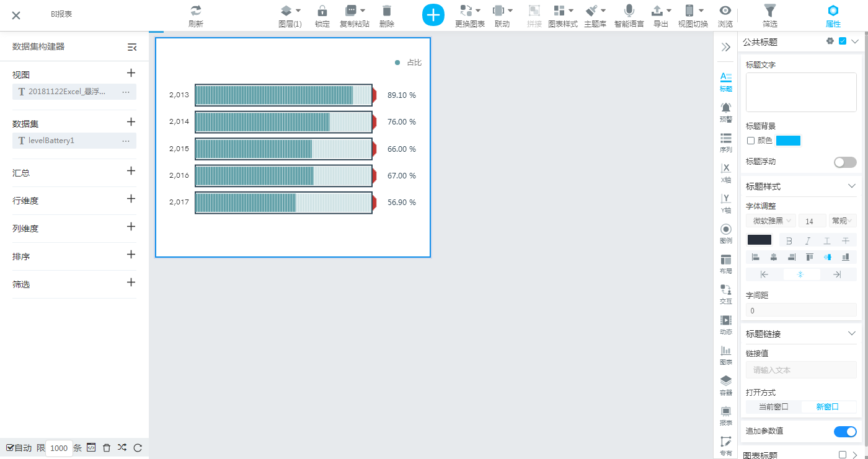The height and width of the screenshot is (459, 868).
Task: Click the 浏览 eye preview icon
Action: point(725,11)
